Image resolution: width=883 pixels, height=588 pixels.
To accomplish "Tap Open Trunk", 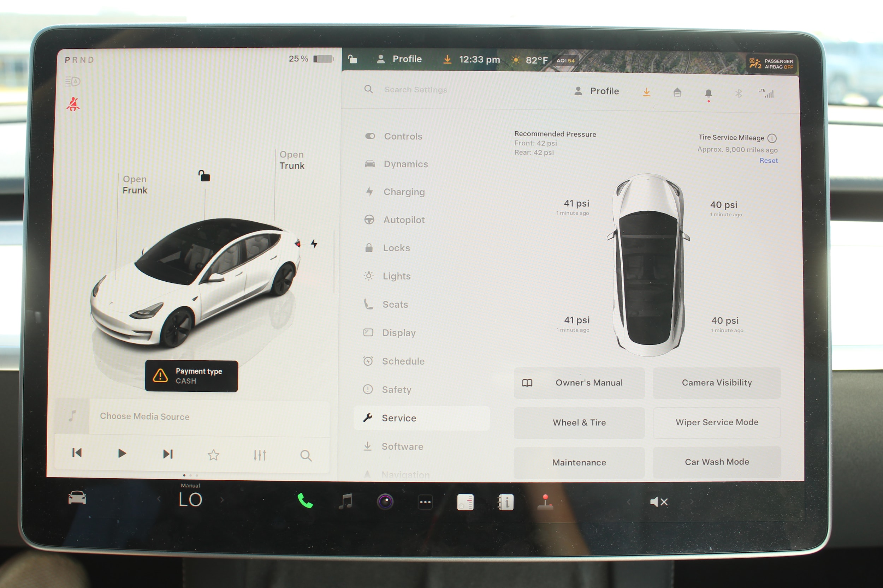I will click(292, 160).
